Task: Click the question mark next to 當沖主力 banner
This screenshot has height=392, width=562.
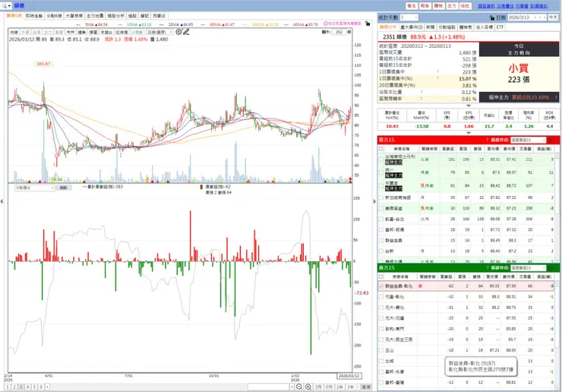Action: coord(556,97)
